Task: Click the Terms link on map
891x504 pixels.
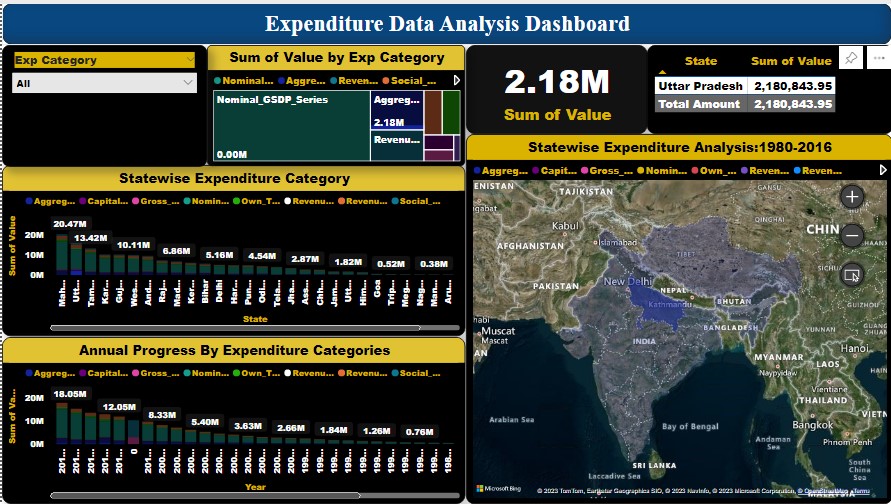Action: [862, 491]
